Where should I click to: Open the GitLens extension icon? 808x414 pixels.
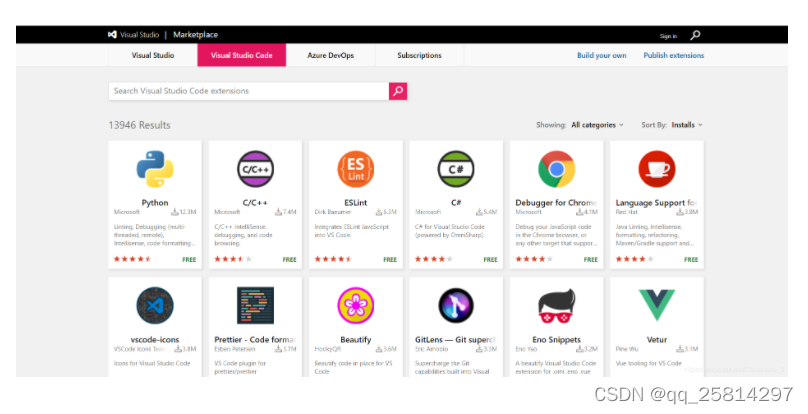point(456,306)
